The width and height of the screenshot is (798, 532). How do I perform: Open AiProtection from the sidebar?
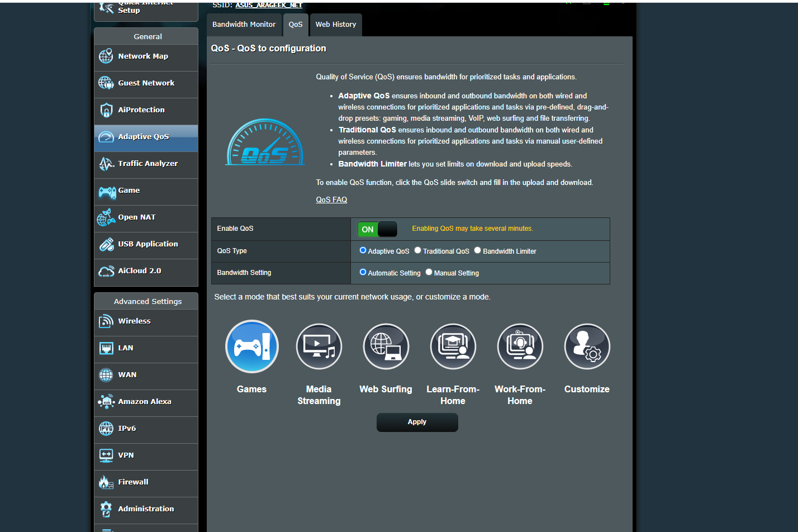[146, 110]
